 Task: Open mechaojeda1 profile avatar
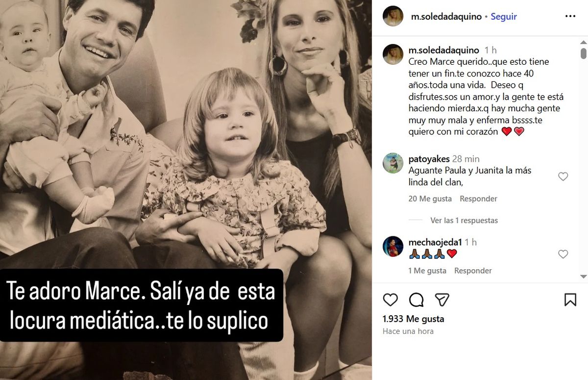coord(393,246)
